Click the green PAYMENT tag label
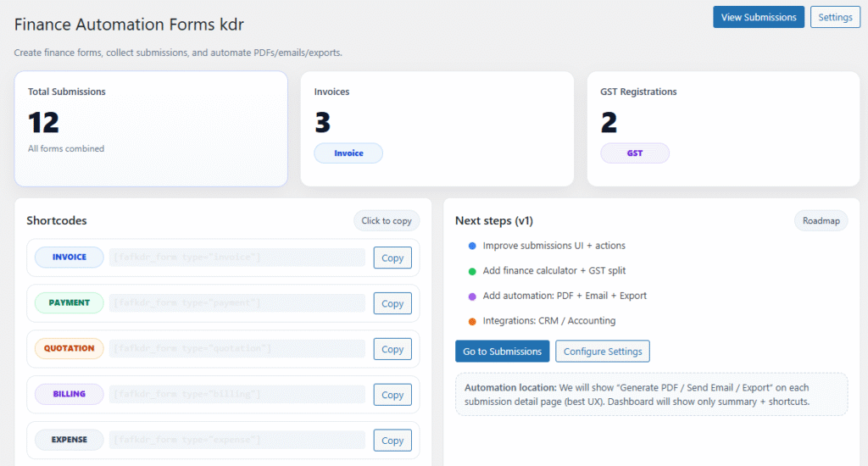This screenshot has width=868, height=466. [x=70, y=302]
